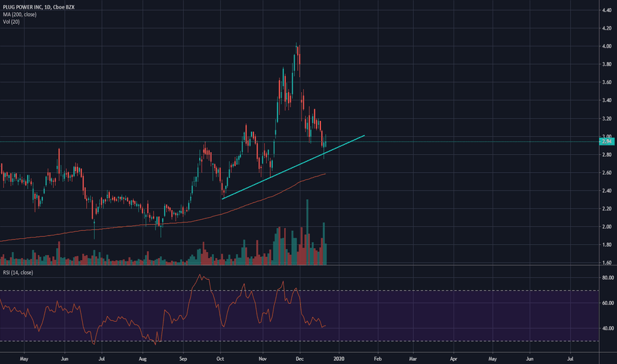Click the Nov label on time axis
This screenshot has width=617, height=364.
(262, 359)
